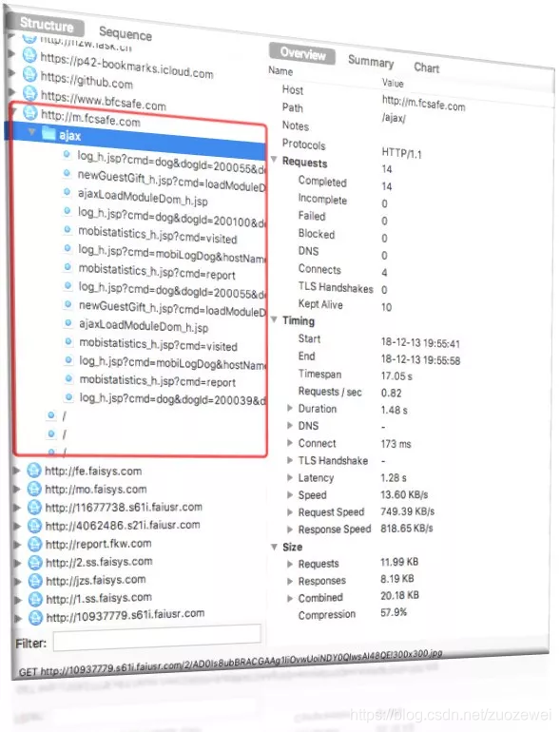
Task: Click request icon beside log_h.jsp dogId=200100
Action: point(68,211)
